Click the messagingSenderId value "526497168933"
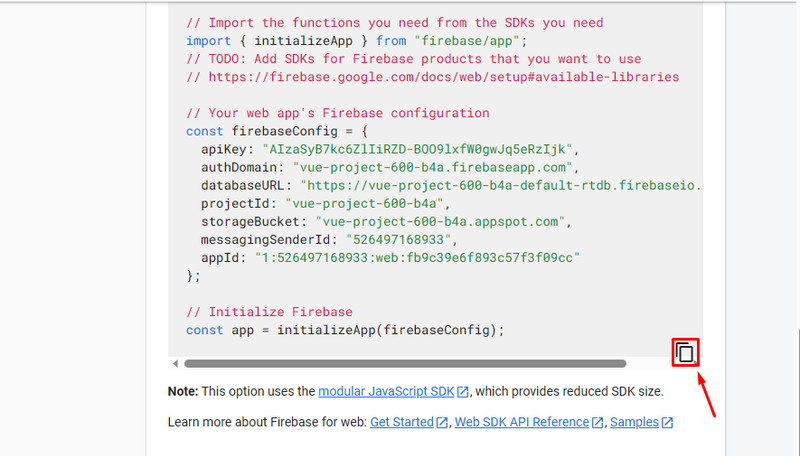The image size is (800, 456). tap(398, 240)
